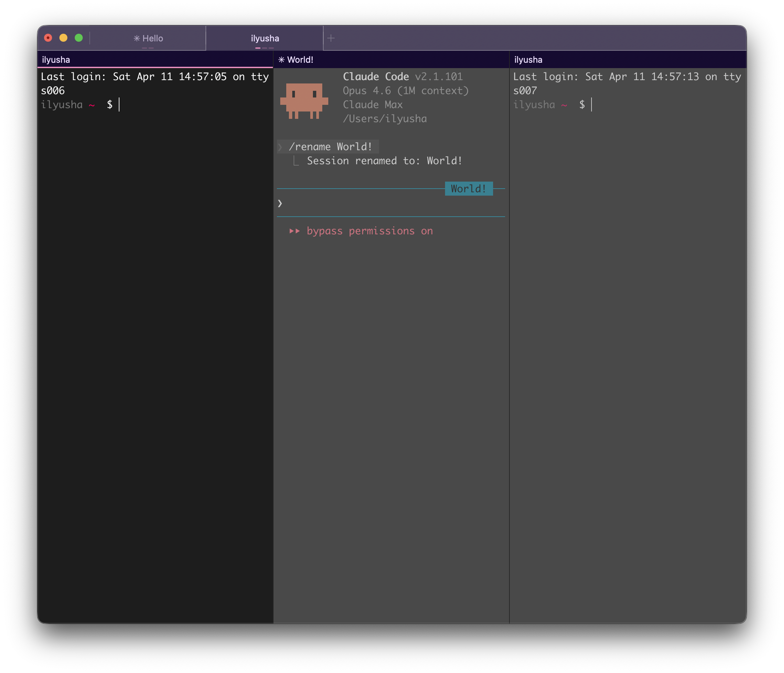Select the ilyusha tab in the tab bar

point(265,38)
